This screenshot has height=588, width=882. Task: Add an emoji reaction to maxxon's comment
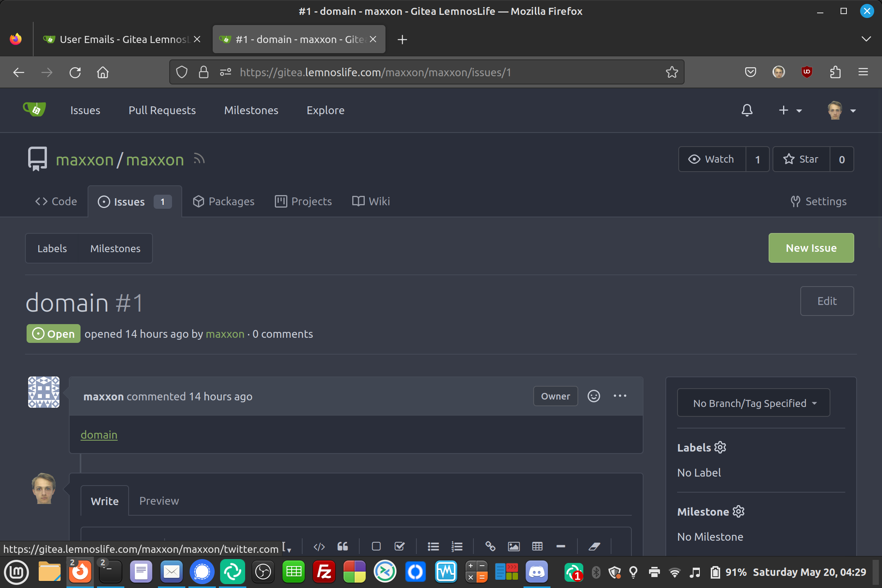click(593, 396)
